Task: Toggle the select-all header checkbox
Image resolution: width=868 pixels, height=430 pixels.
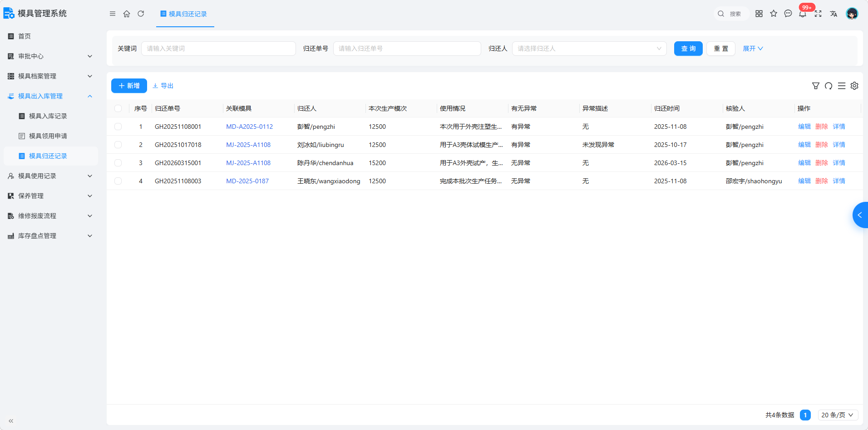Action: [x=118, y=108]
